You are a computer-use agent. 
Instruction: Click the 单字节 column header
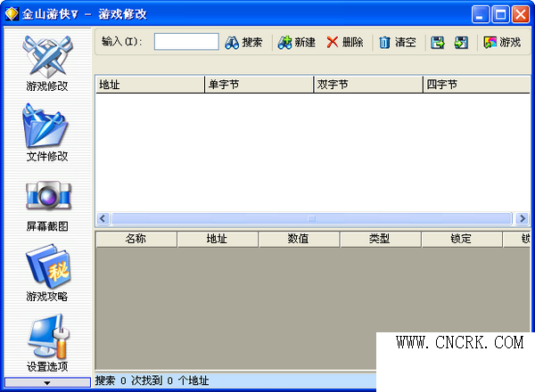click(259, 85)
